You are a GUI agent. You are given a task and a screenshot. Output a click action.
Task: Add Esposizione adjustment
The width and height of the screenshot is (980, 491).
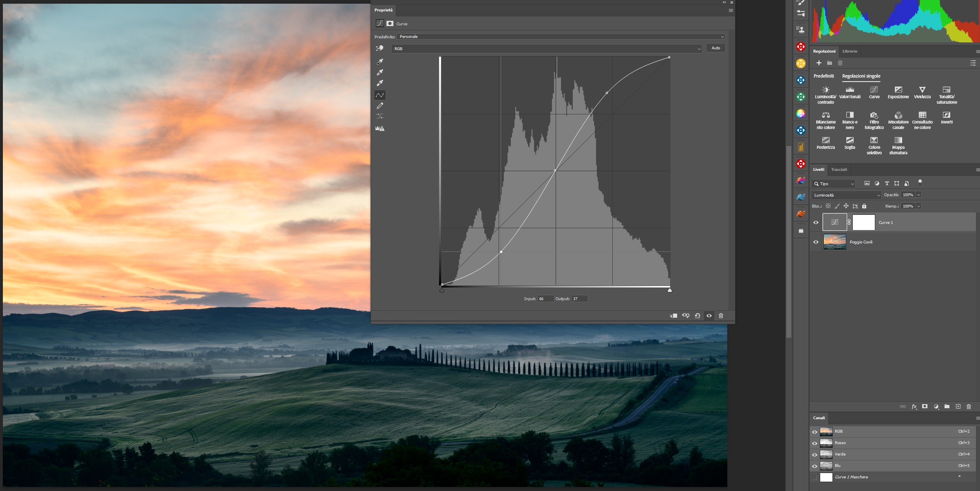[x=898, y=92]
